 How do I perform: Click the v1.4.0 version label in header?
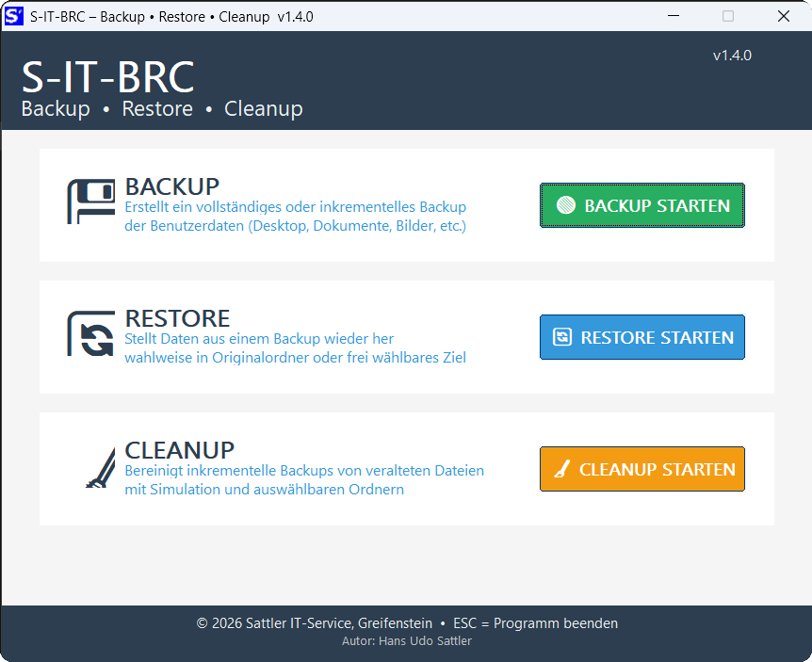tap(732, 56)
